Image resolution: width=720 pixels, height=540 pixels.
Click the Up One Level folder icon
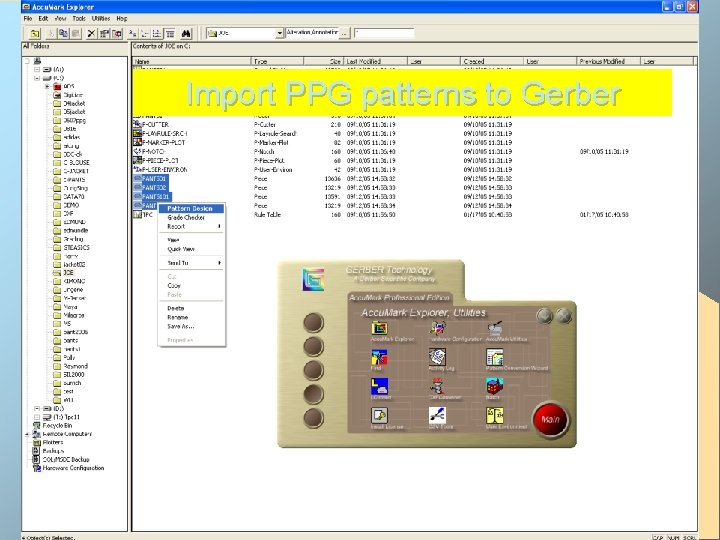coord(35,34)
